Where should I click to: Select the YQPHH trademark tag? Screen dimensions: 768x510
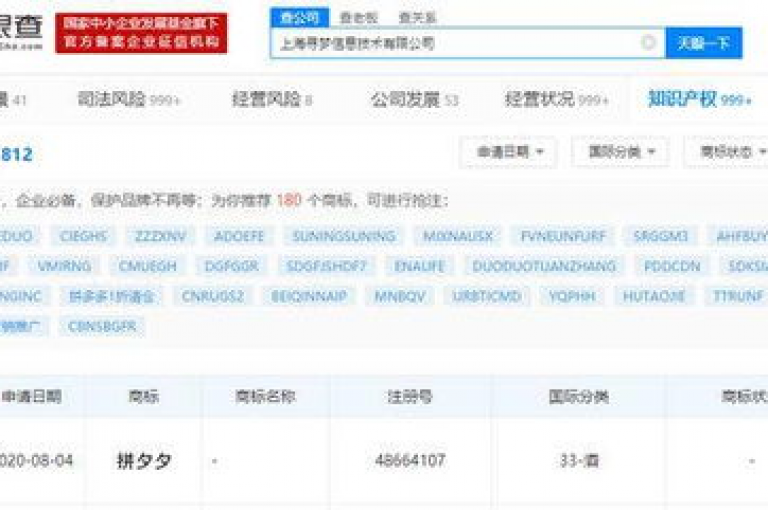pyautogui.click(x=572, y=296)
